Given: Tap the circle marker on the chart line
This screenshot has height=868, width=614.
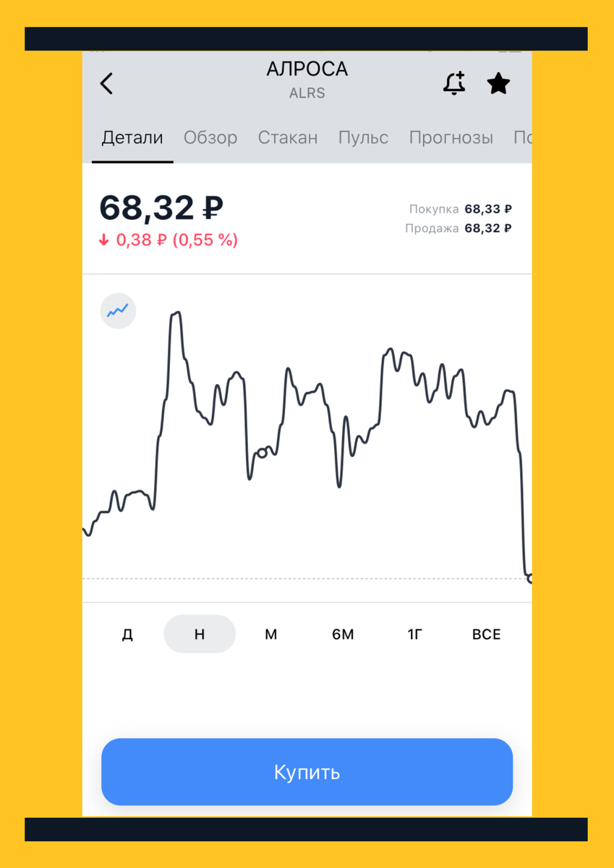Looking at the screenshot, I should [263, 454].
